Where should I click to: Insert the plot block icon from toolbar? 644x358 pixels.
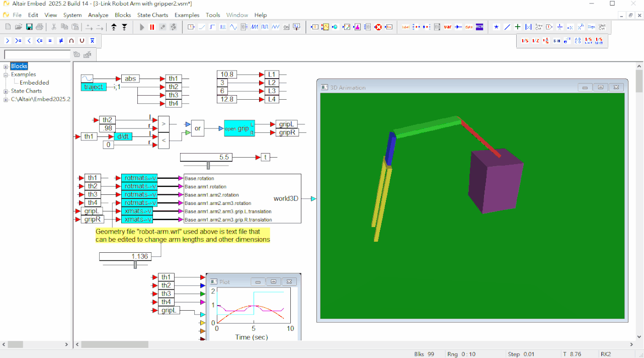coord(325,27)
